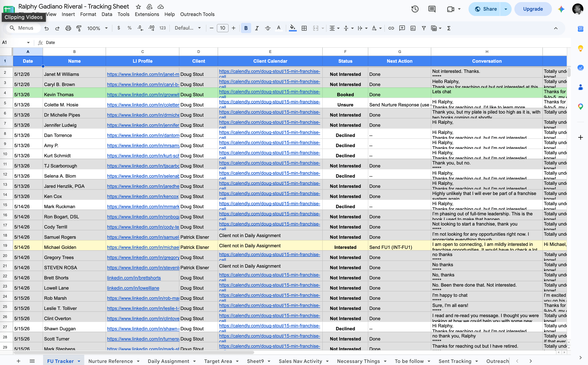Open the brettshorts LinkedIn link
588x365 pixels.
[x=134, y=278]
